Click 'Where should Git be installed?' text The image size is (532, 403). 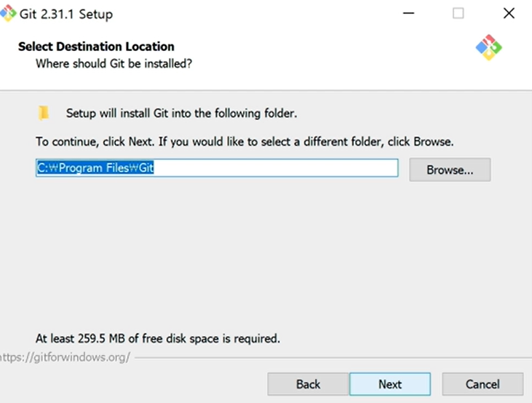114,63
